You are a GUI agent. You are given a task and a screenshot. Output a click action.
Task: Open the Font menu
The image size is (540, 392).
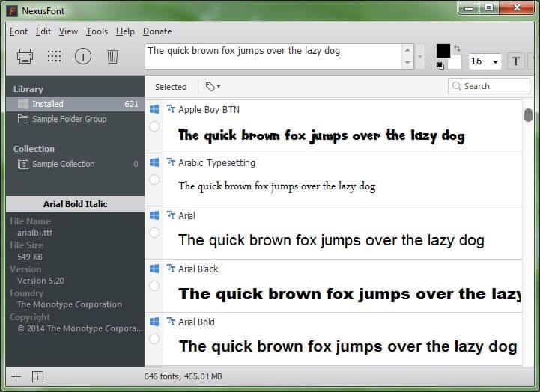[19, 31]
